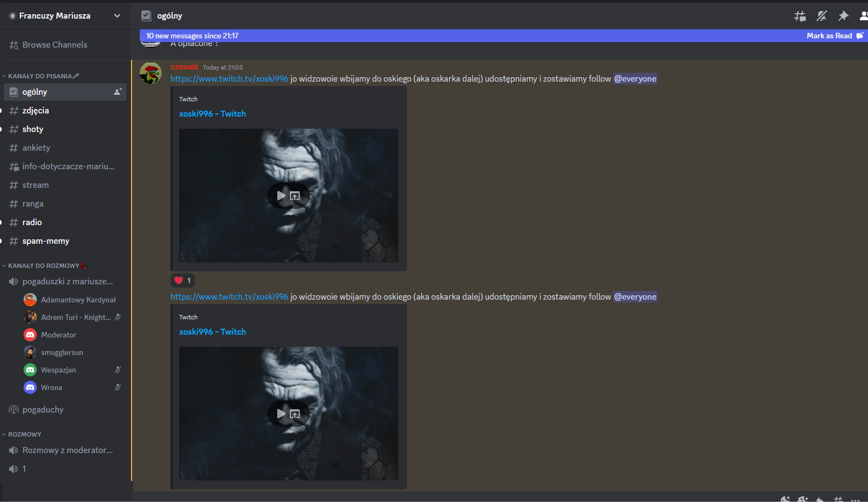Click the create invite icon beside ogólny

point(117,92)
